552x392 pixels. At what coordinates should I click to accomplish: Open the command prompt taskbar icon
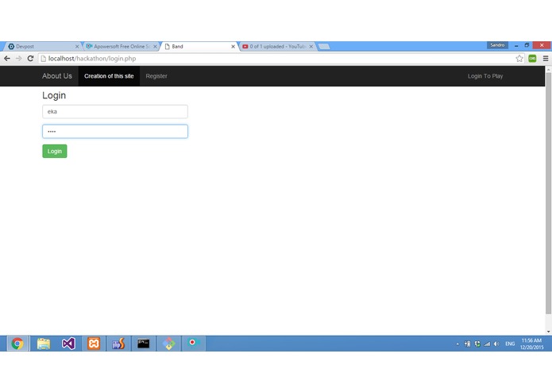pyautogui.click(x=144, y=344)
